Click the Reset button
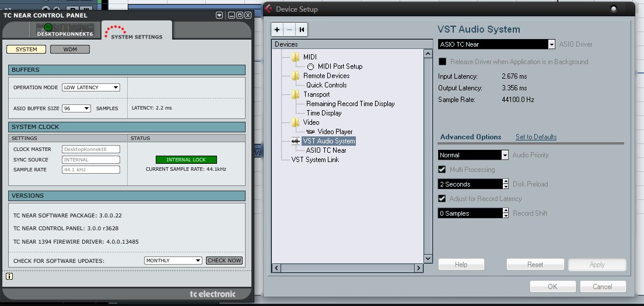644x306 pixels. (535, 265)
